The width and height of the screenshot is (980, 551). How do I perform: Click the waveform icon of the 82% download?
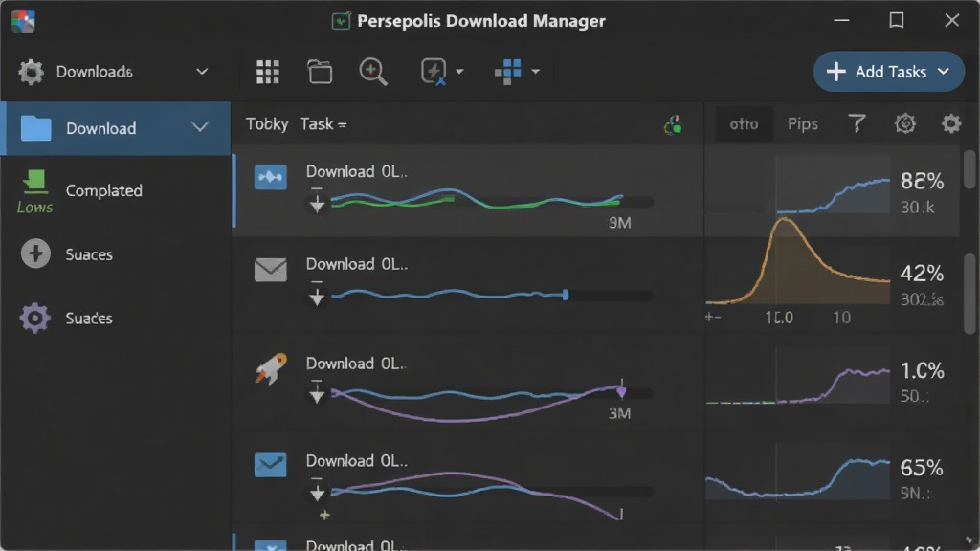point(271,177)
